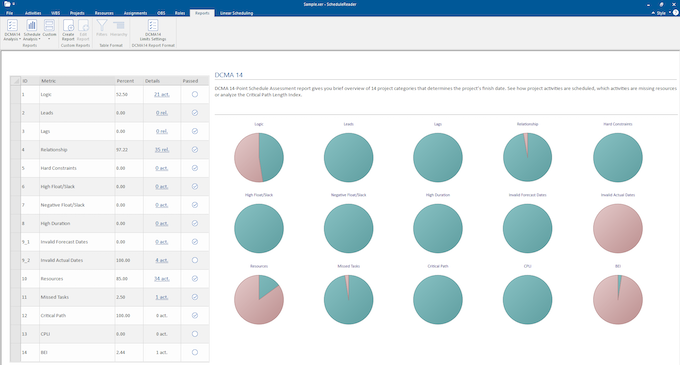680x365 pixels.
Task: Sort table by the Percent column header
Action: 129,81
